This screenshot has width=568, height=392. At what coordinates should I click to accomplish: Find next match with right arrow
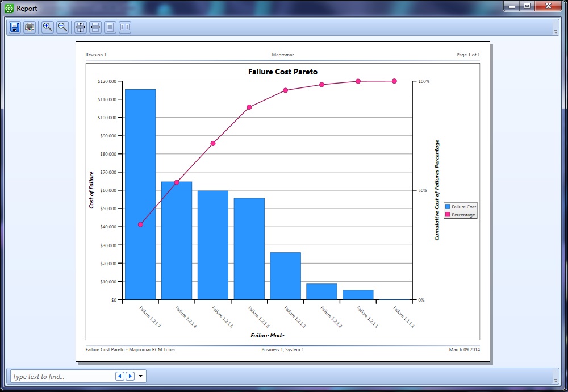click(130, 376)
